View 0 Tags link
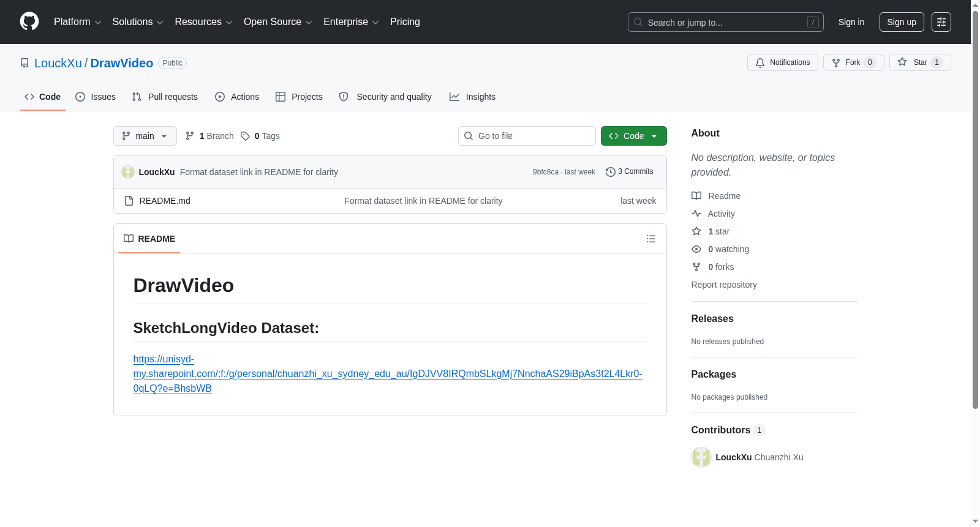This screenshot has height=527, width=980. (x=260, y=136)
